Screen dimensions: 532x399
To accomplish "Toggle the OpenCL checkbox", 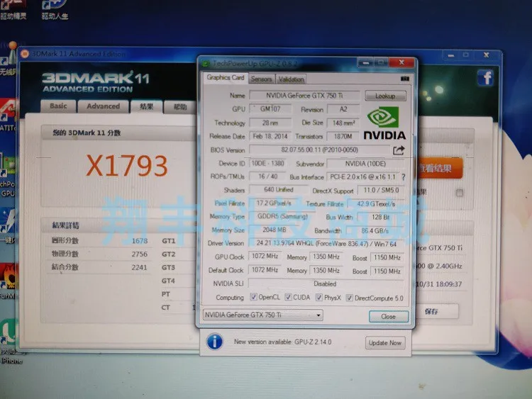I will [x=253, y=297].
